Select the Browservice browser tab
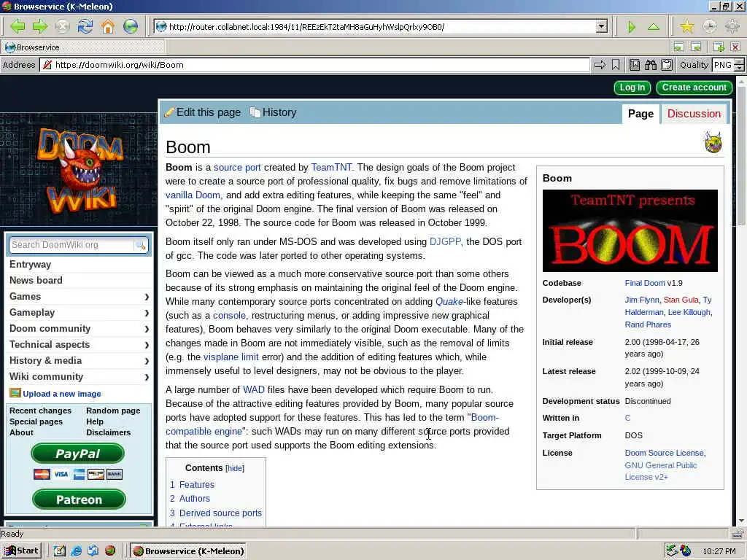This screenshot has width=747, height=560. (x=82, y=47)
